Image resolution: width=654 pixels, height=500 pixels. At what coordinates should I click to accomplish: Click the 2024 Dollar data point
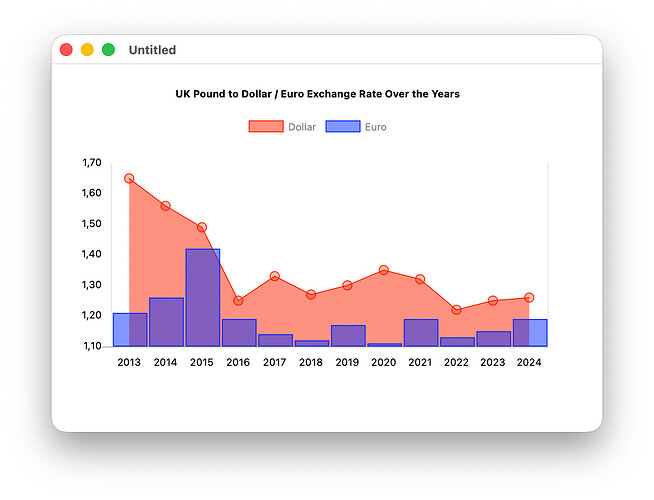pos(529,298)
